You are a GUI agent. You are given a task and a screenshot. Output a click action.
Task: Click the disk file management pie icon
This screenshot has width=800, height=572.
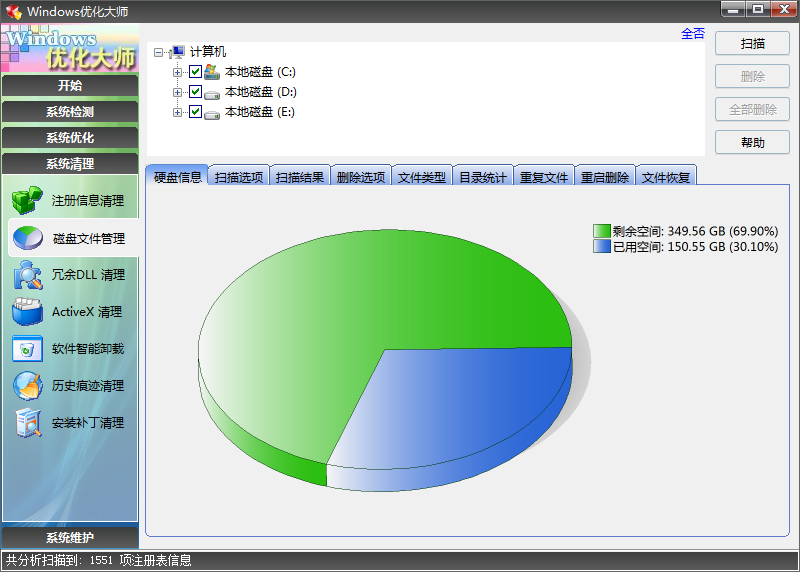(x=28, y=238)
